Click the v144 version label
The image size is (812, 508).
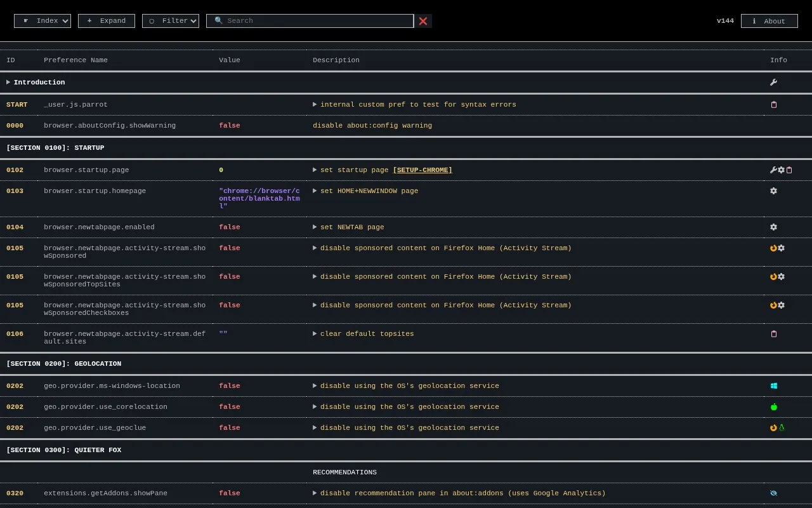tap(725, 21)
